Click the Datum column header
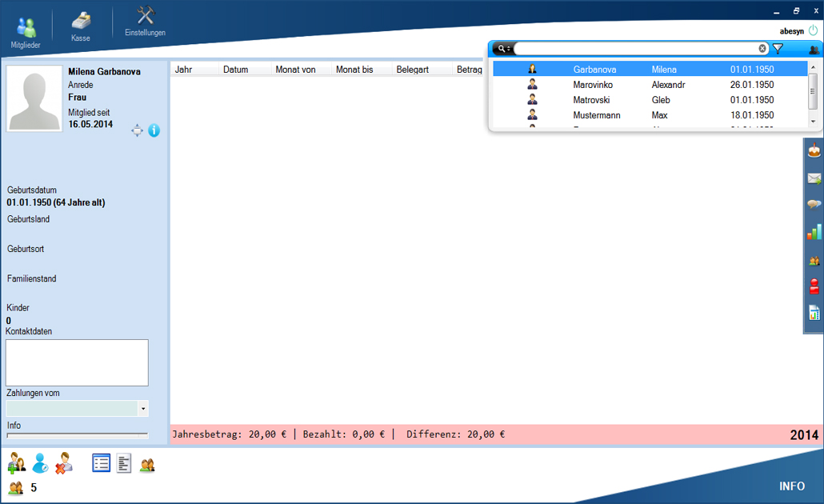The image size is (824, 504). (x=236, y=70)
